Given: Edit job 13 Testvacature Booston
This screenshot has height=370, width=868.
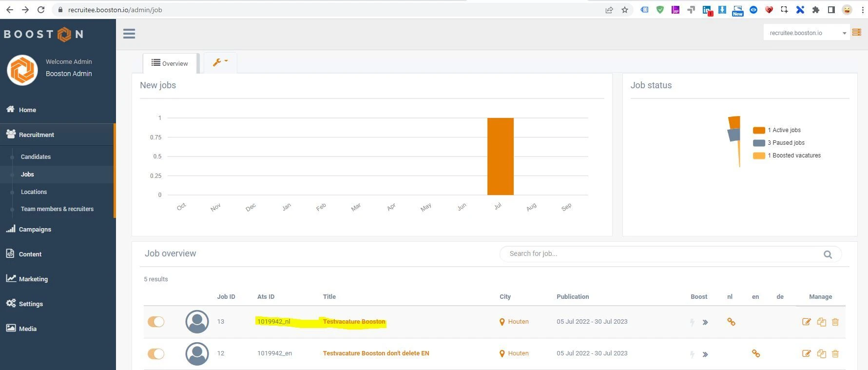Looking at the screenshot, I should [x=807, y=322].
